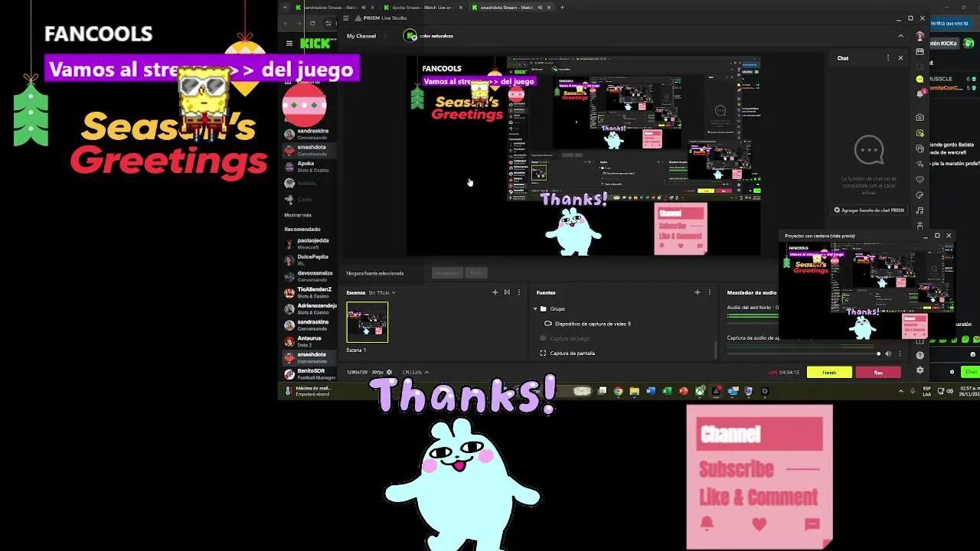This screenshot has height=551, width=980.
Task: Open Chrome from the taskbar
Action: point(618,391)
